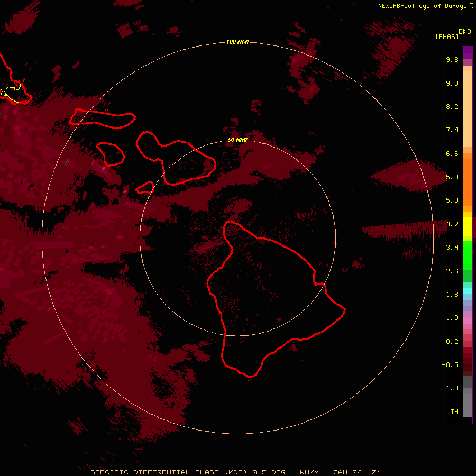Select the -1.3 legend value
The height and width of the screenshot is (476, 476).
pos(450,388)
